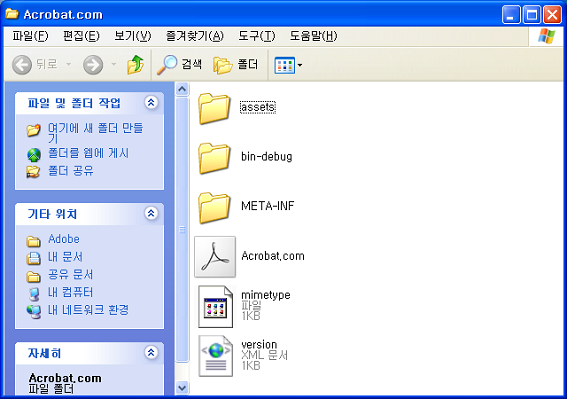Go up one folder level icon

[x=136, y=65]
